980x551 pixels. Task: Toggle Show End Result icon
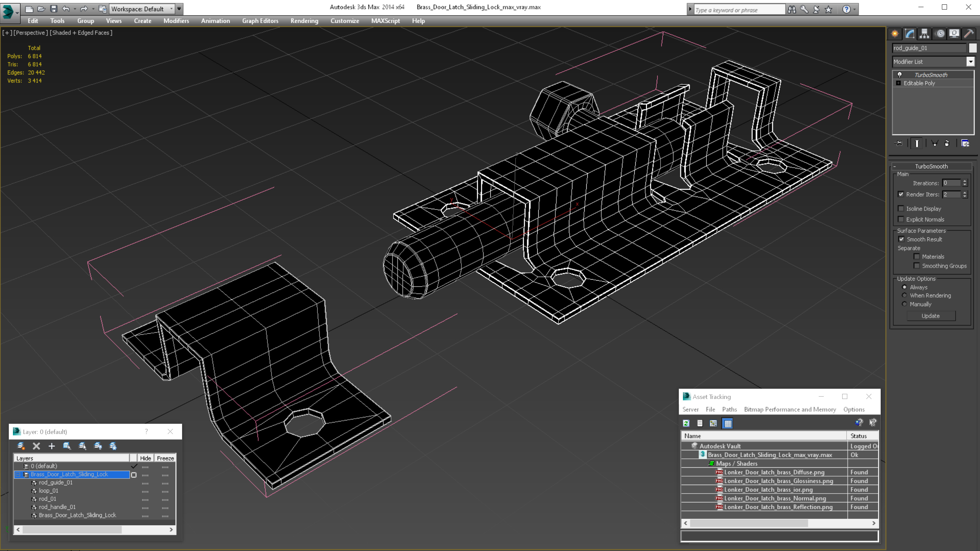click(917, 143)
